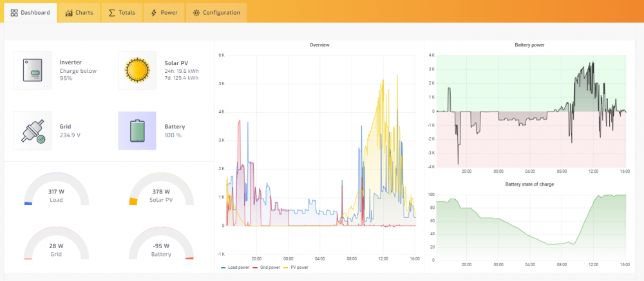Click the Grid gauge showing 28 W
The height and width of the screenshot is (281, 644).
56,243
